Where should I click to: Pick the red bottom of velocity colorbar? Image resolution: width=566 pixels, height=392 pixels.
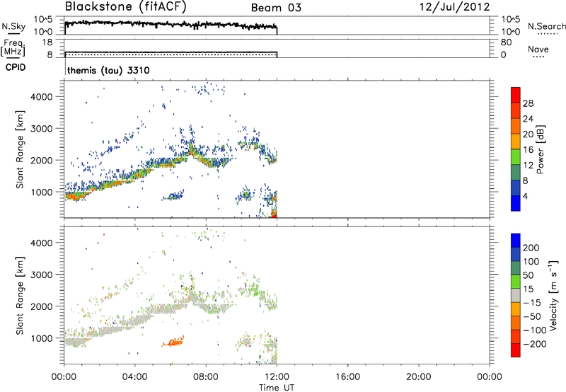pyautogui.click(x=516, y=350)
